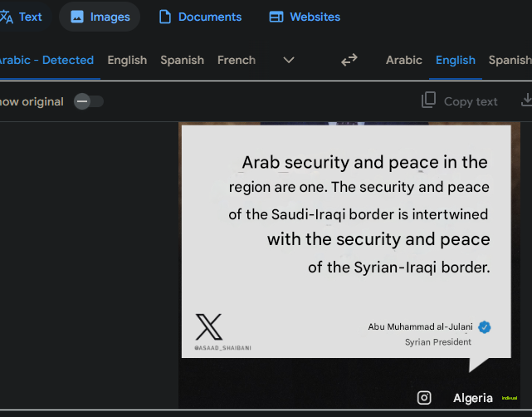The width and height of the screenshot is (532, 417).
Task: Click the copy icon beside Copy text
Action: (x=428, y=101)
